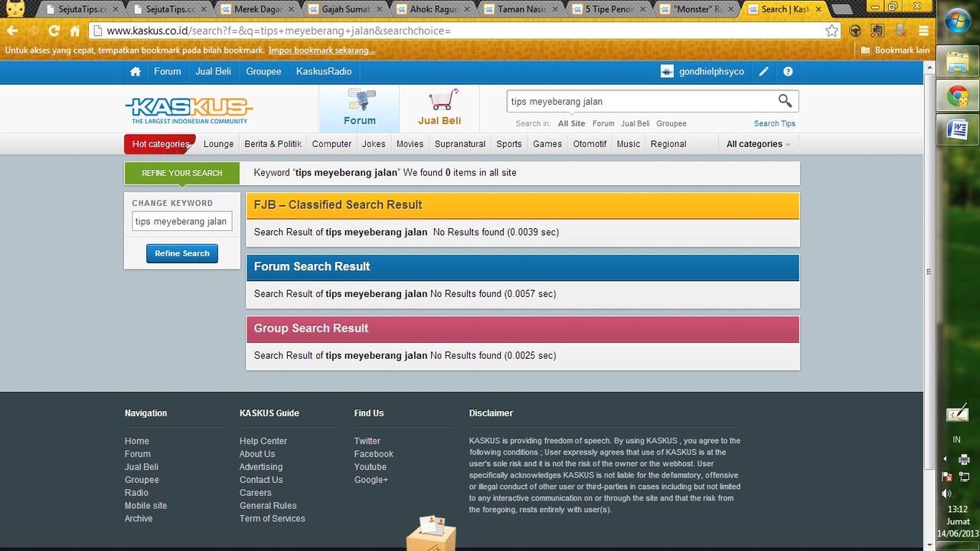Open the clock showing 13:12 Jumat
The height and width of the screenshot is (551, 980).
[x=958, y=521]
